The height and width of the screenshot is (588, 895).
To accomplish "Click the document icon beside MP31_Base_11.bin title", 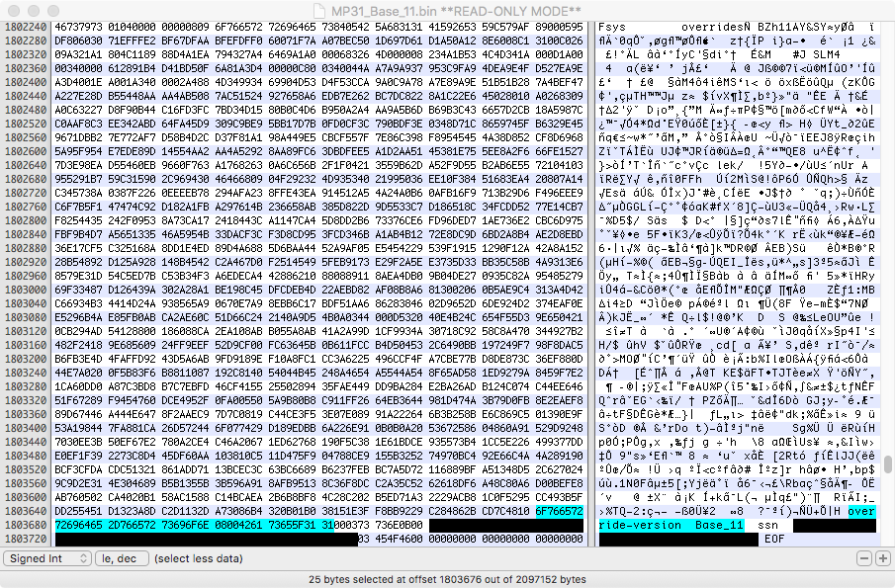I will tap(319, 11).
